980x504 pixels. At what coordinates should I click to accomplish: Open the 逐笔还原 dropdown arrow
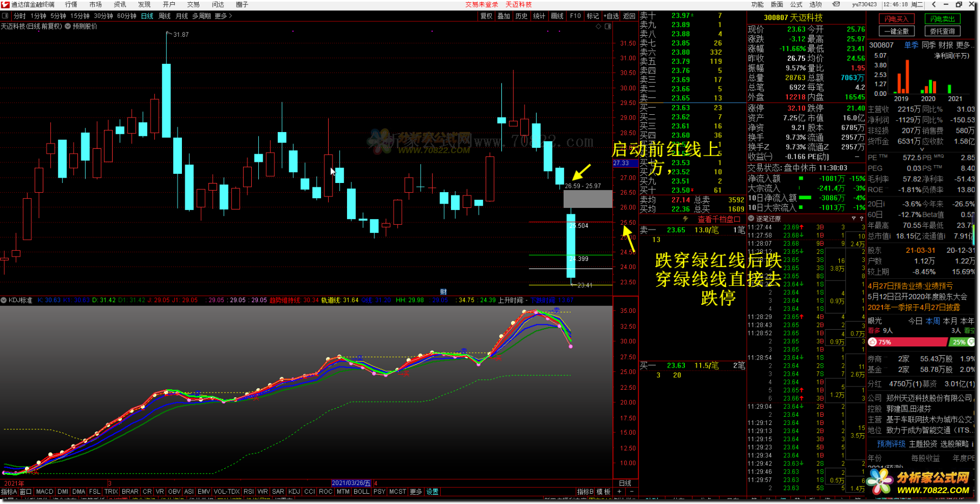click(x=853, y=219)
